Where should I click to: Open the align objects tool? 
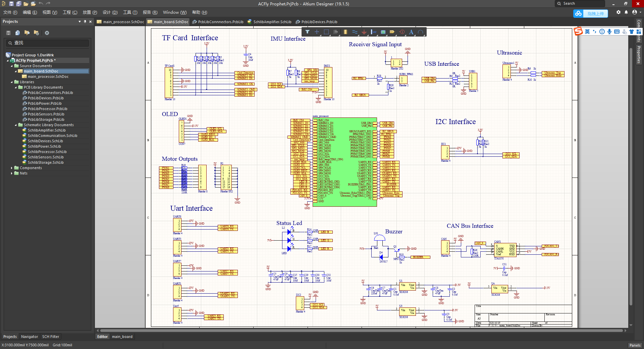(335, 32)
